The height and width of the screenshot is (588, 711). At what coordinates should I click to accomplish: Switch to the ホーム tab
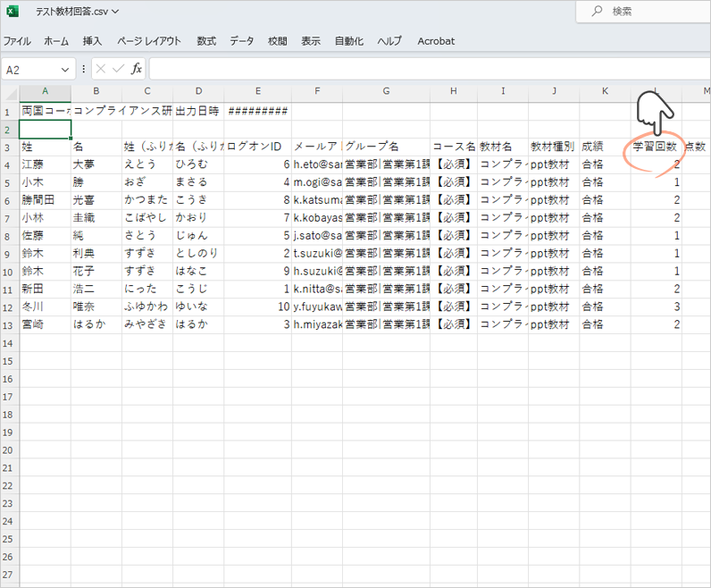[x=56, y=41]
